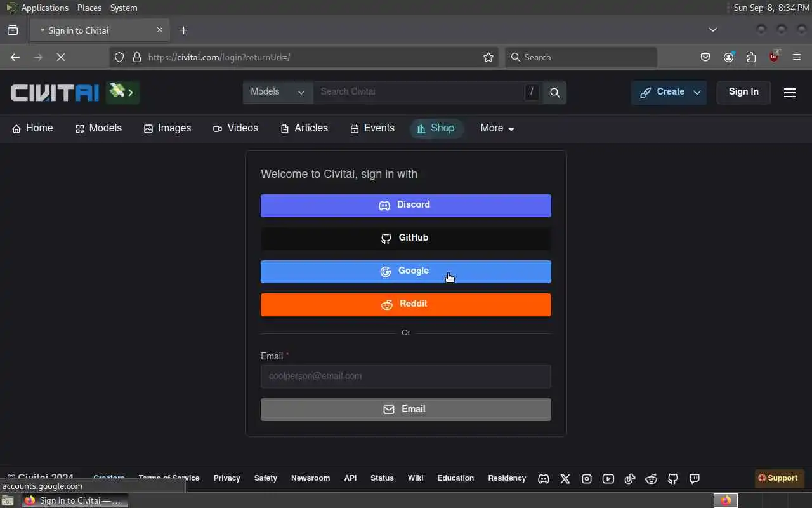Open the uBlock Origin extension icon

[774, 57]
